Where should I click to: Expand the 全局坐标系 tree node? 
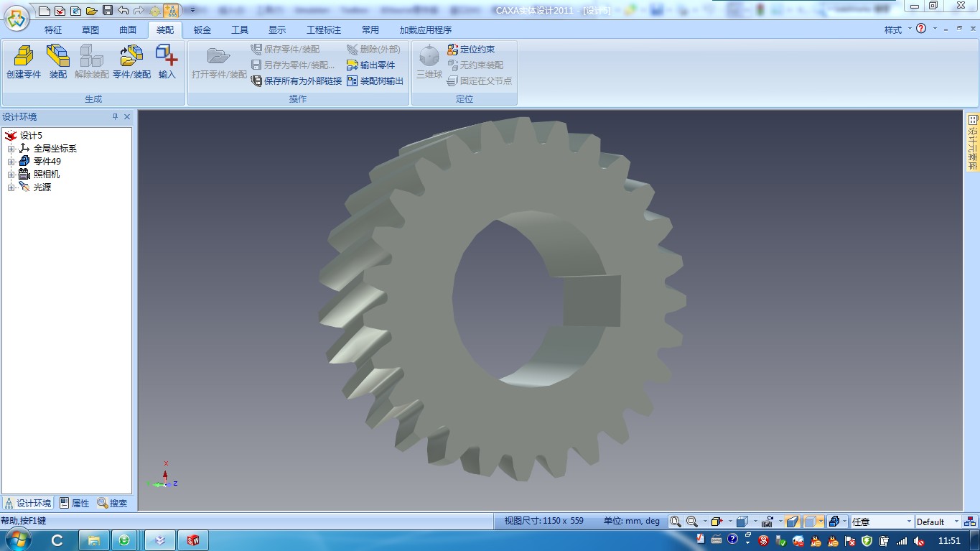11,149
